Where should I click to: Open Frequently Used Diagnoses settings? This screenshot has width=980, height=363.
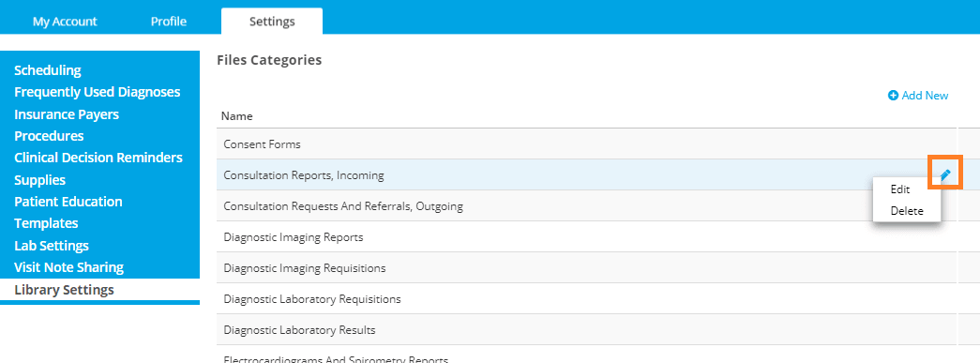[98, 93]
